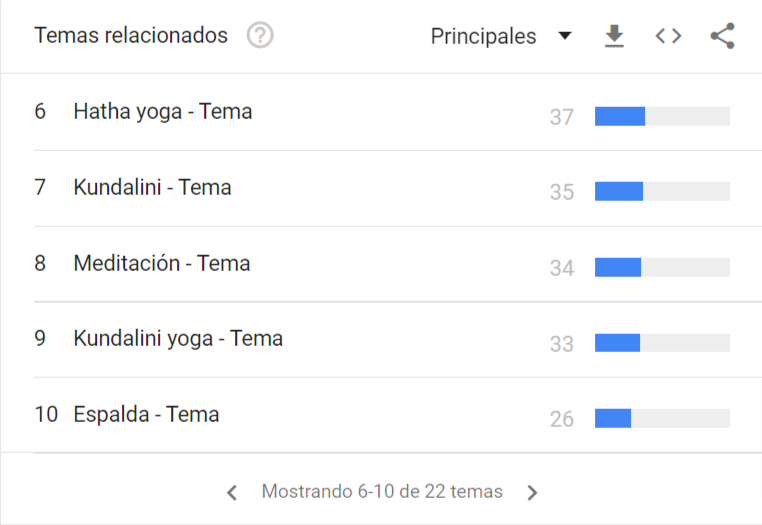This screenshot has width=762, height=525.
Task: Click the Principales sort label
Action: (484, 36)
